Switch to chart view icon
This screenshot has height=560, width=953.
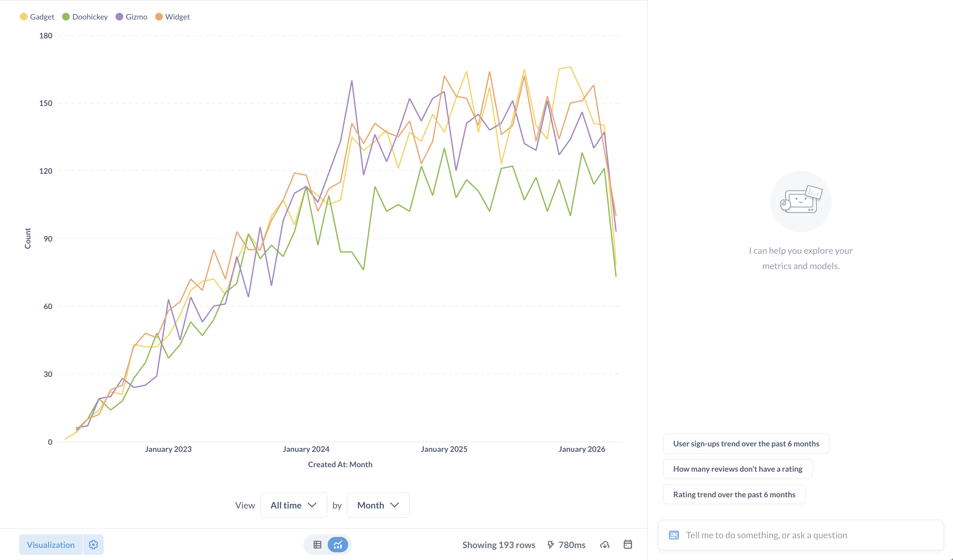(338, 545)
